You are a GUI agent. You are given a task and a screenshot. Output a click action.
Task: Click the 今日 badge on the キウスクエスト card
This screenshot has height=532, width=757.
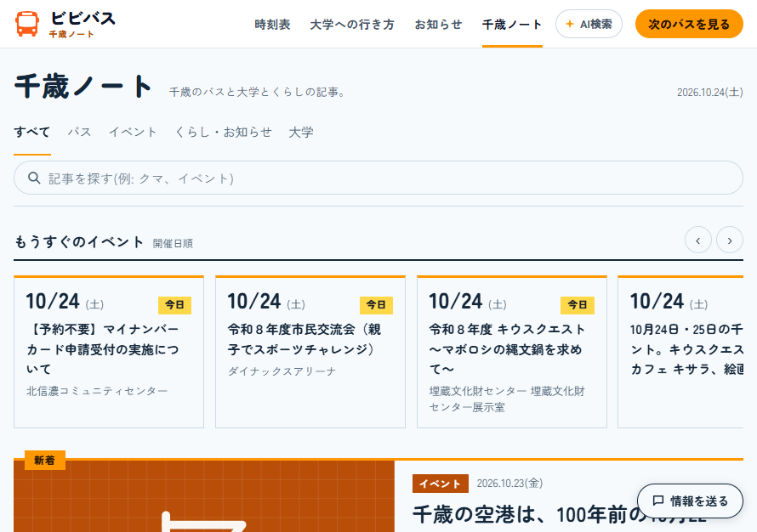[578, 305]
